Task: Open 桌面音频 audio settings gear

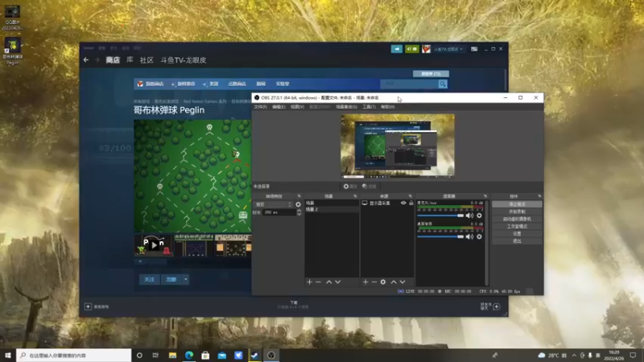Action: pyautogui.click(x=479, y=237)
